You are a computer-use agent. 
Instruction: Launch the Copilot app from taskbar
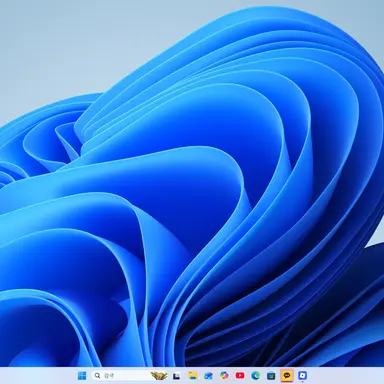(x=224, y=376)
